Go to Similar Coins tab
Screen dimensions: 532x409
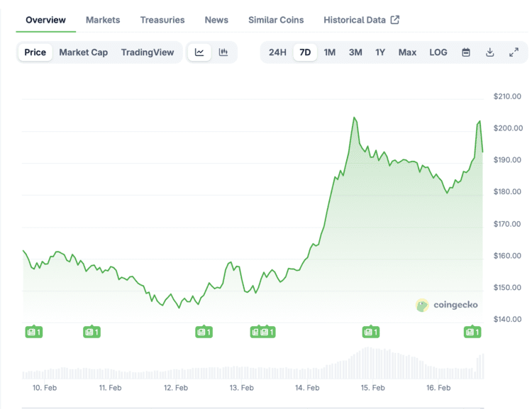coord(276,20)
